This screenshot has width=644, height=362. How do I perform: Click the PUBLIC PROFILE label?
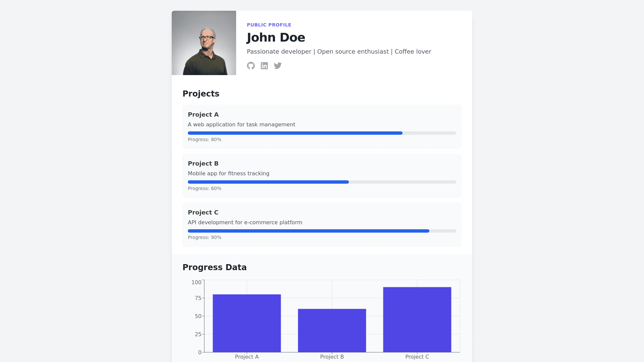269,25
